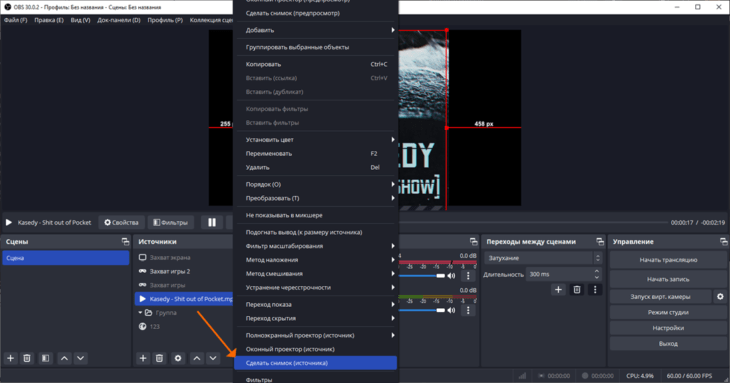
Task: Open Настройки button
Action: point(668,328)
